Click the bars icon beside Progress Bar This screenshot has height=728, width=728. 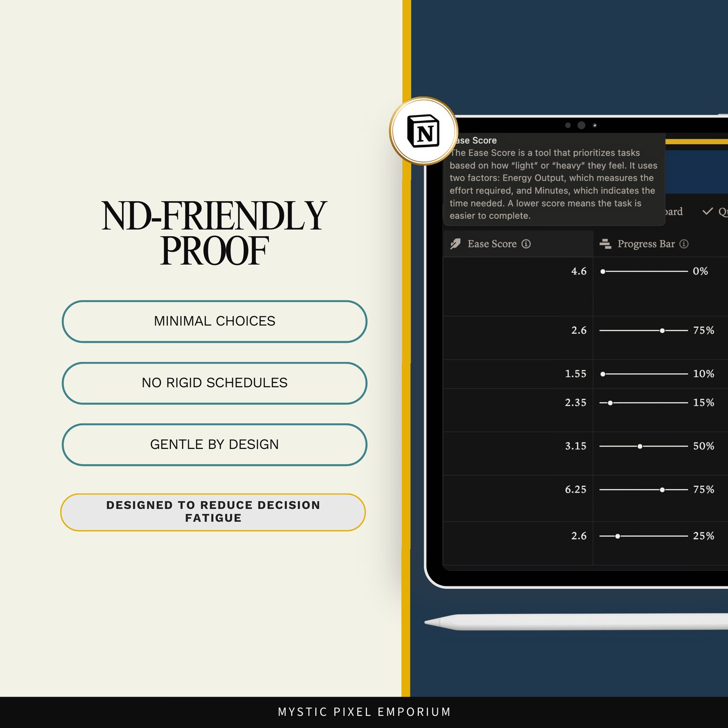(x=605, y=244)
